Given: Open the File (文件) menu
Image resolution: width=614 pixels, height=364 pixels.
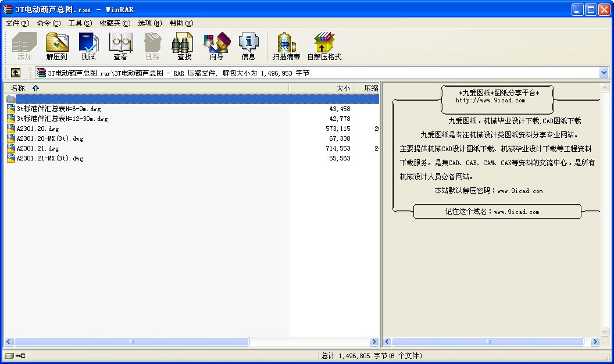Looking at the screenshot, I should pos(17,23).
